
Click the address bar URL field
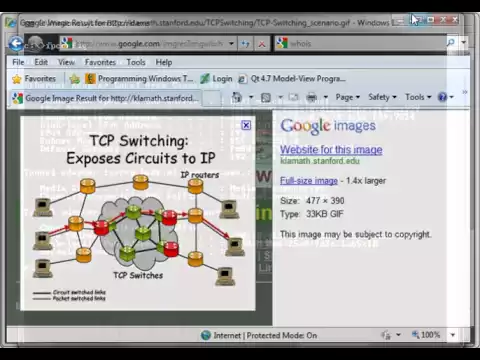149,44
